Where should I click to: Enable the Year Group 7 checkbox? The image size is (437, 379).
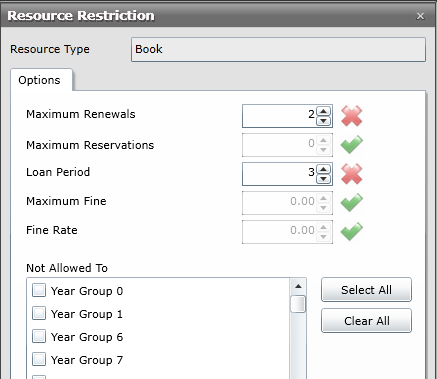pos(39,359)
